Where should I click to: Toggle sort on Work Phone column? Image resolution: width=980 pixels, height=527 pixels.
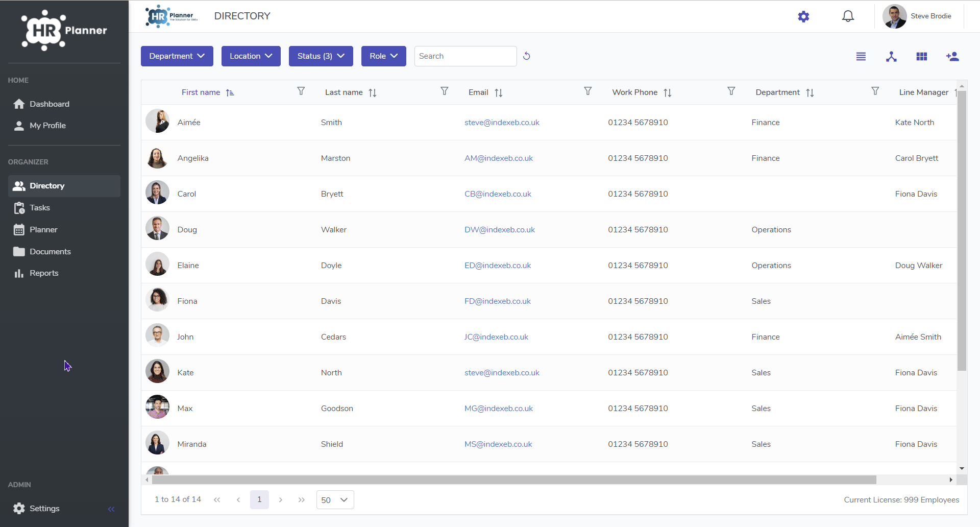(668, 92)
